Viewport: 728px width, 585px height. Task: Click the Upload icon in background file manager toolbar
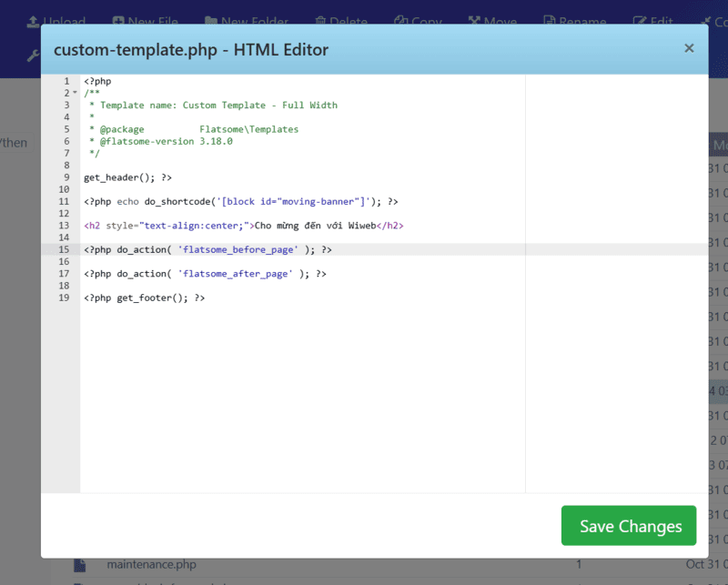33,21
